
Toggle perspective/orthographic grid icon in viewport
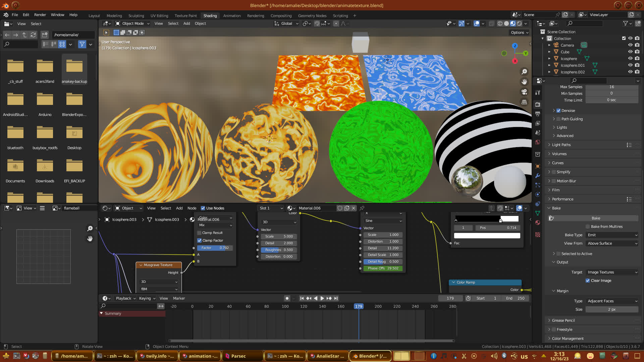(x=524, y=102)
